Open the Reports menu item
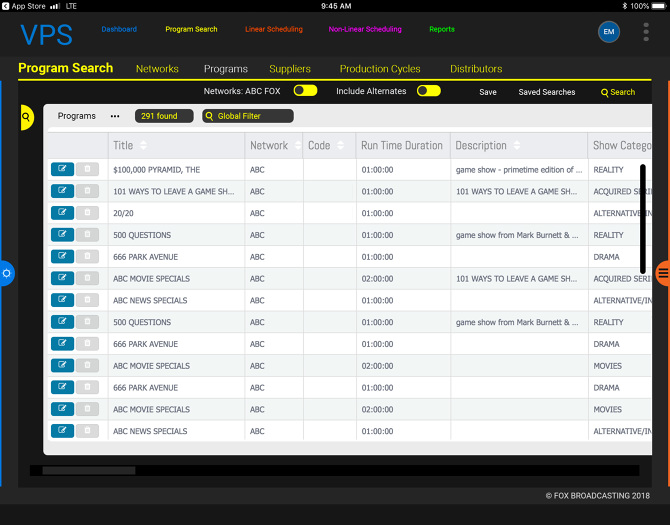The height and width of the screenshot is (525, 670). (442, 29)
